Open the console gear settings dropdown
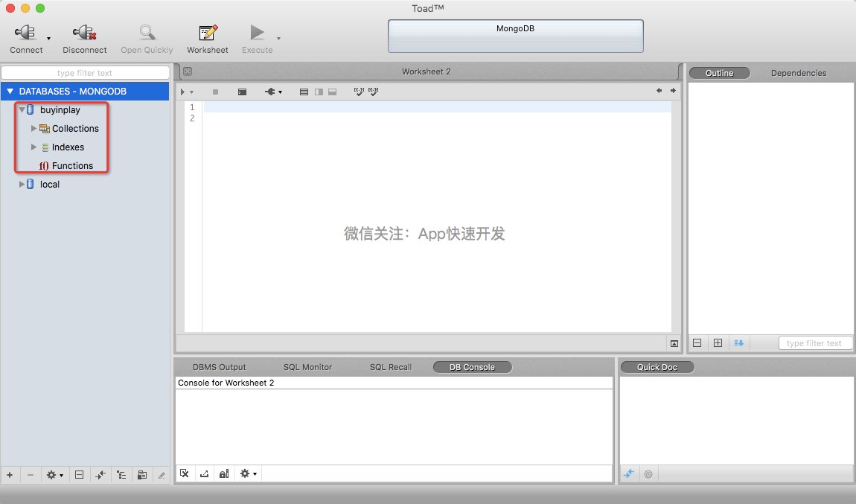856x504 pixels. 249,473
